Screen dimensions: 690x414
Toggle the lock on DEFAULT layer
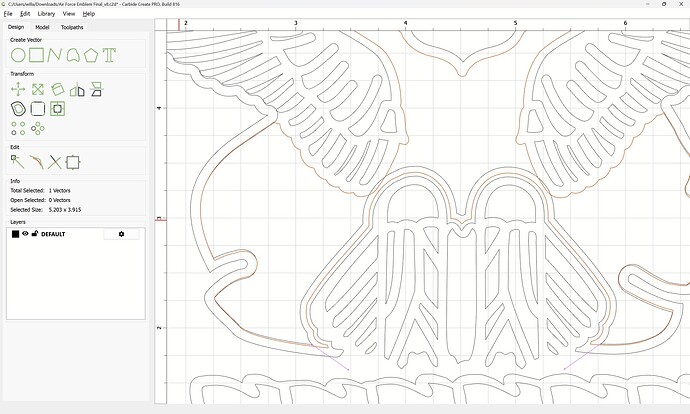35,234
